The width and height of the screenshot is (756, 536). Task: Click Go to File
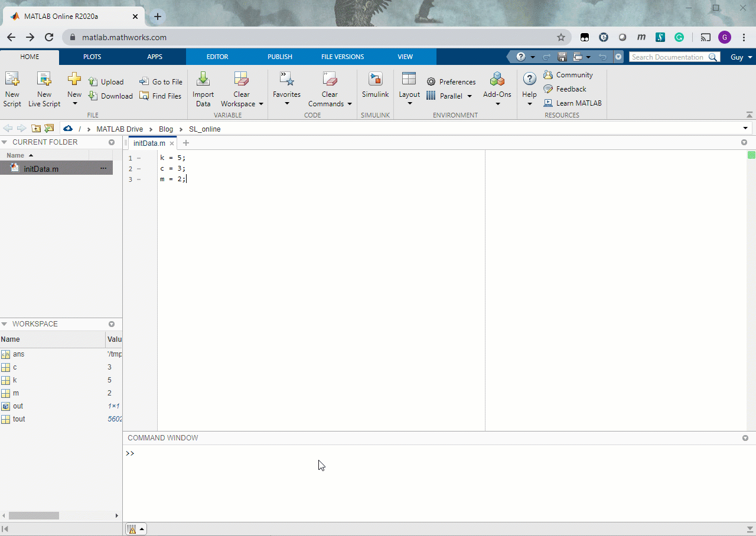point(161,82)
